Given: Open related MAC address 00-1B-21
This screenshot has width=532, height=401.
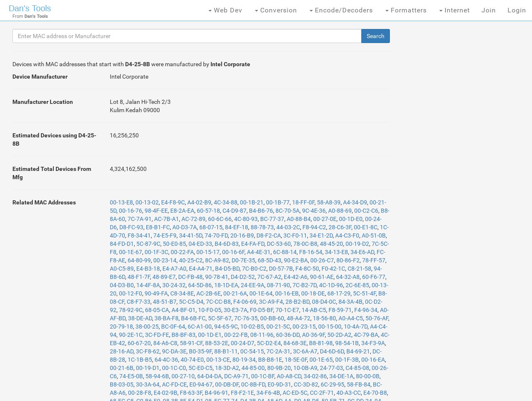Looking at the screenshot, I should pos(251,202).
